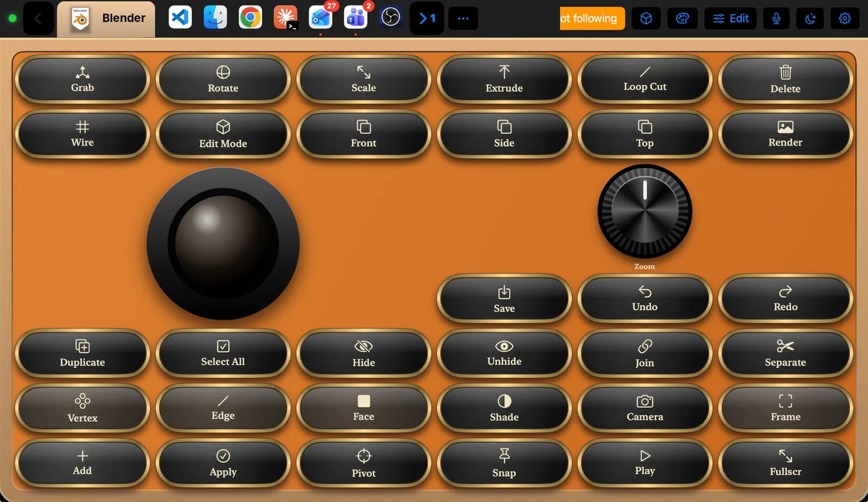Switch to Camera view
This screenshot has width=868, height=502.
(x=645, y=408)
